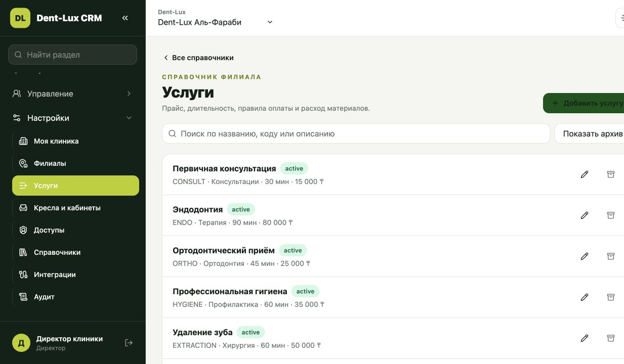Expand the Управление section
The width and height of the screenshot is (624, 364).
[x=73, y=94]
